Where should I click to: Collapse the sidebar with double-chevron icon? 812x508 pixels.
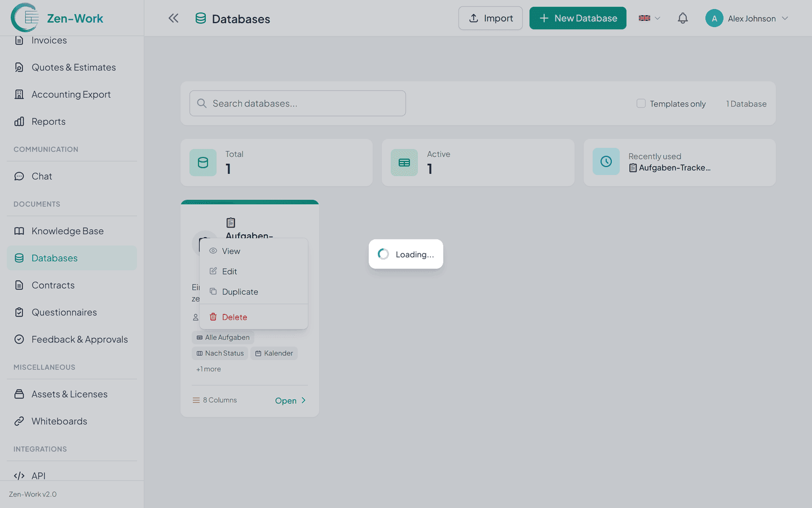click(173, 18)
